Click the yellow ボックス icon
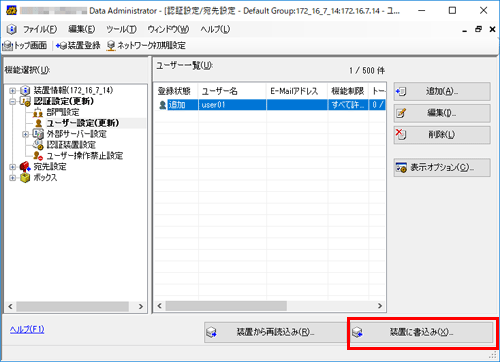 25,178
